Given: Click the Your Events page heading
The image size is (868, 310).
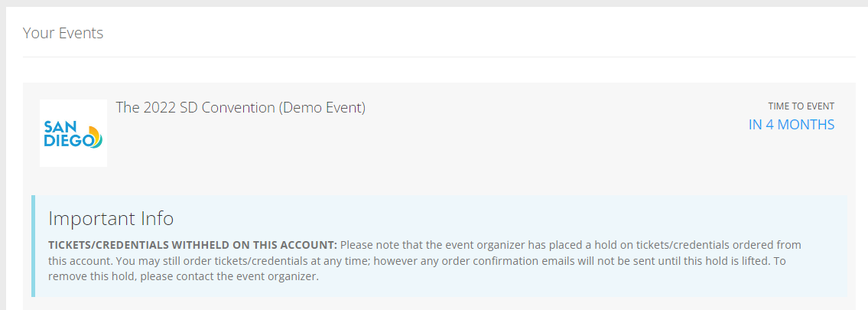Looking at the screenshot, I should [63, 33].
